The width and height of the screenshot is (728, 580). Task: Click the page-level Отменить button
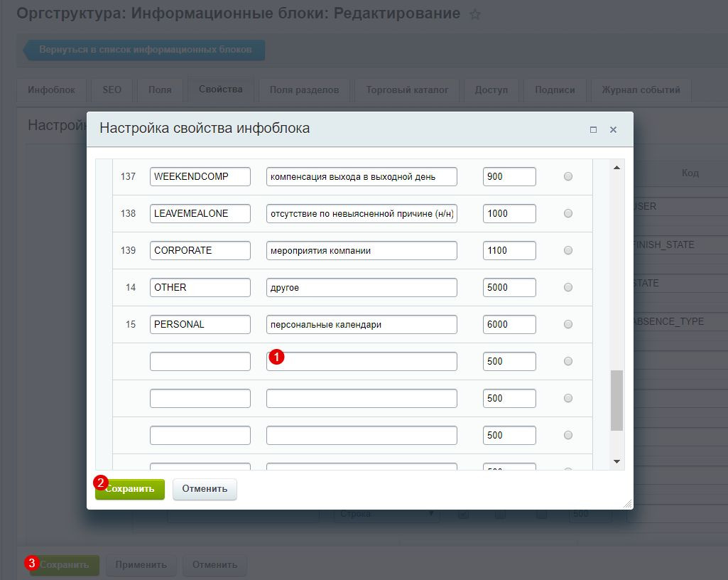[x=215, y=564]
